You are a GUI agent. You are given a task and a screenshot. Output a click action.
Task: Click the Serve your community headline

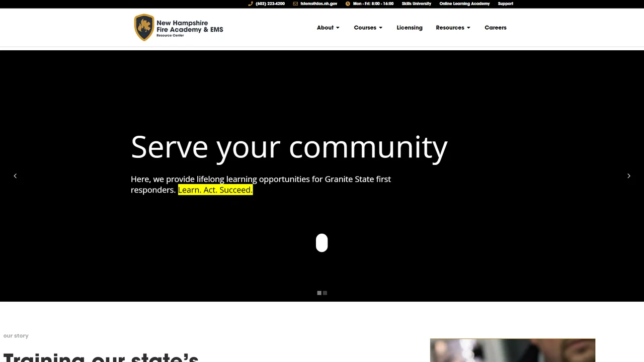click(x=289, y=147)
